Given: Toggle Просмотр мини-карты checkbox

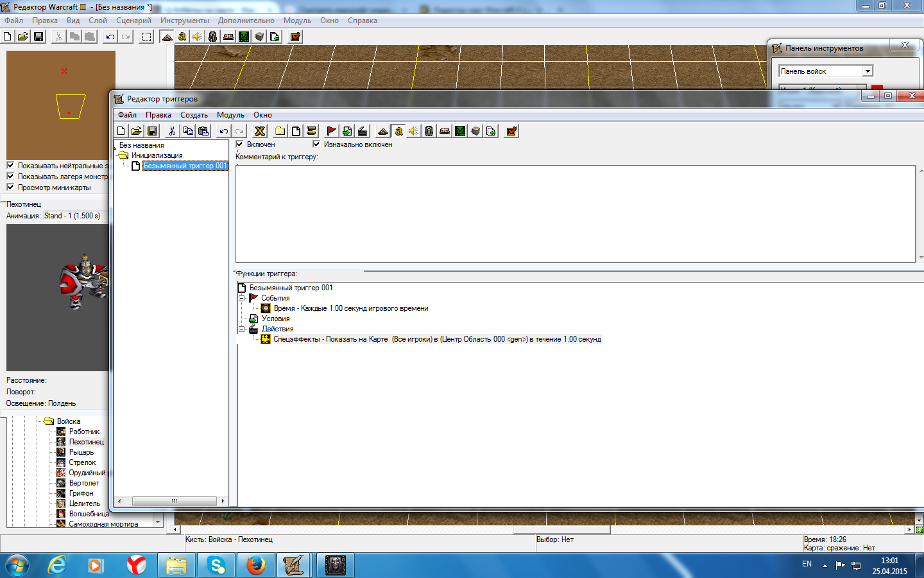Looking at the screenshot, I should [x=10, y=187].
